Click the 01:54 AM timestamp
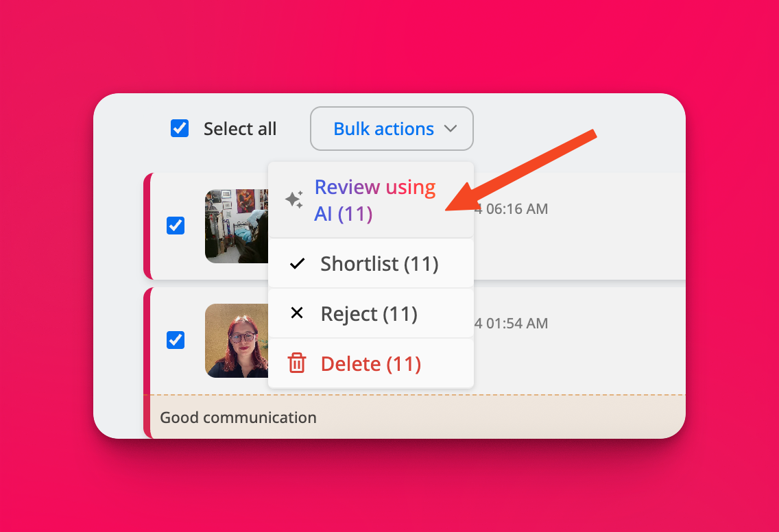This screenshot has height=532, width=779. [512, 324]
